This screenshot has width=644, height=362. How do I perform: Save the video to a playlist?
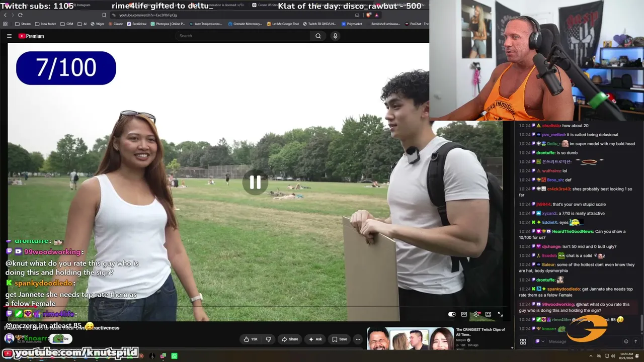pos(340,339)
